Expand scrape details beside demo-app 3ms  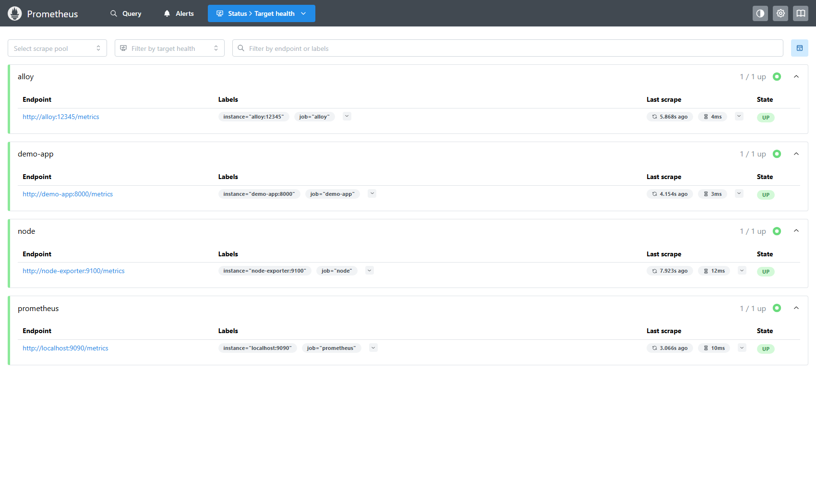coord(739,193)
